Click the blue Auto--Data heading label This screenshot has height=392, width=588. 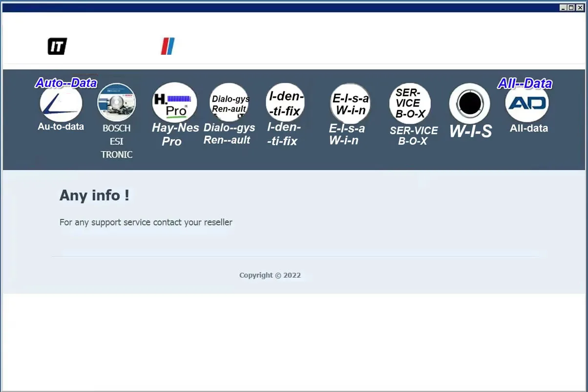tap(66, 83)
